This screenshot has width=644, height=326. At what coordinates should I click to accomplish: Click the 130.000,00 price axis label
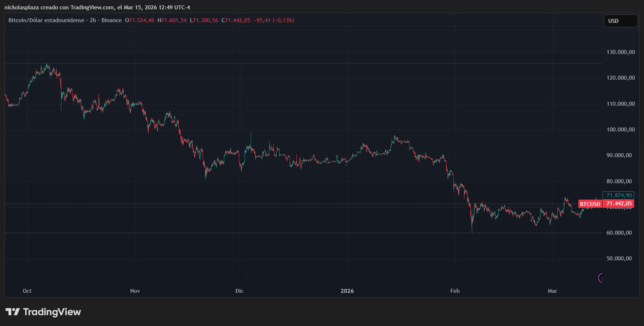[x=620, y=52]
